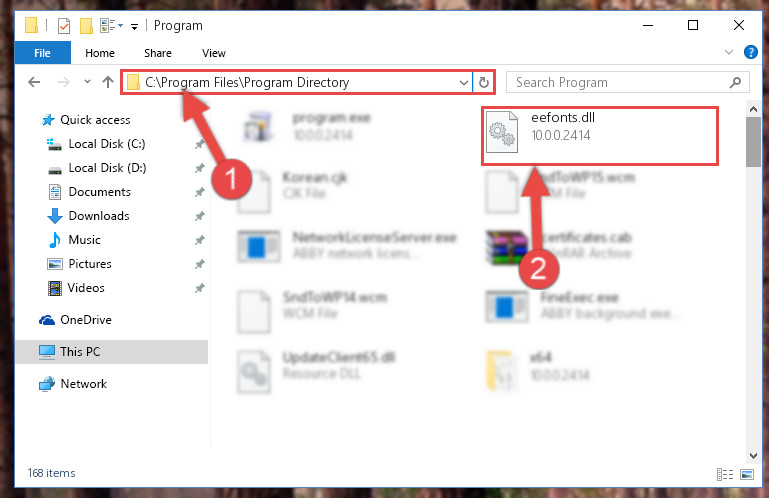Viewport: 769px width, 498px height.
Task: Switch to large icons view in status bar
Action: [746, 474]
